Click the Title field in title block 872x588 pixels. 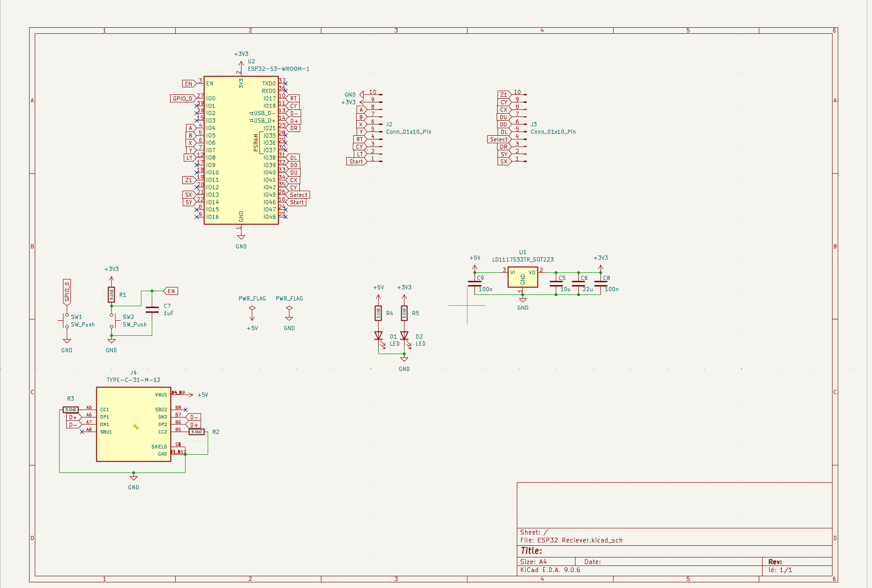(531, 551)
